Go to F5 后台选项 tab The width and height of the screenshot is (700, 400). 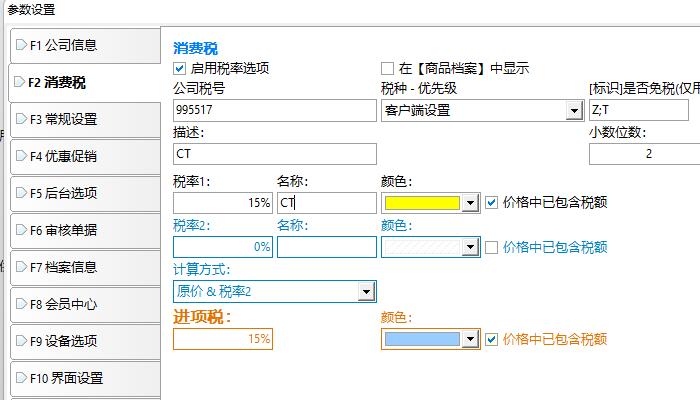pyautogui.click(x=85, y=193)
